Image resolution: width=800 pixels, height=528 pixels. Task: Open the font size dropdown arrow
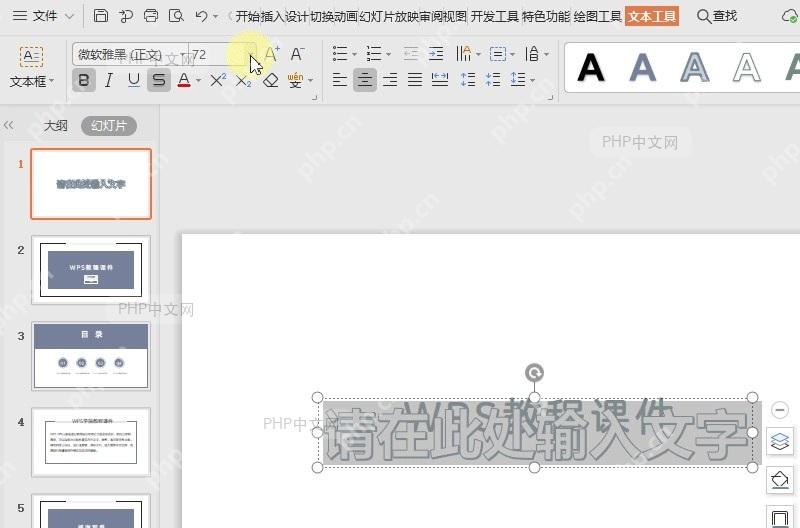[251, 55]
